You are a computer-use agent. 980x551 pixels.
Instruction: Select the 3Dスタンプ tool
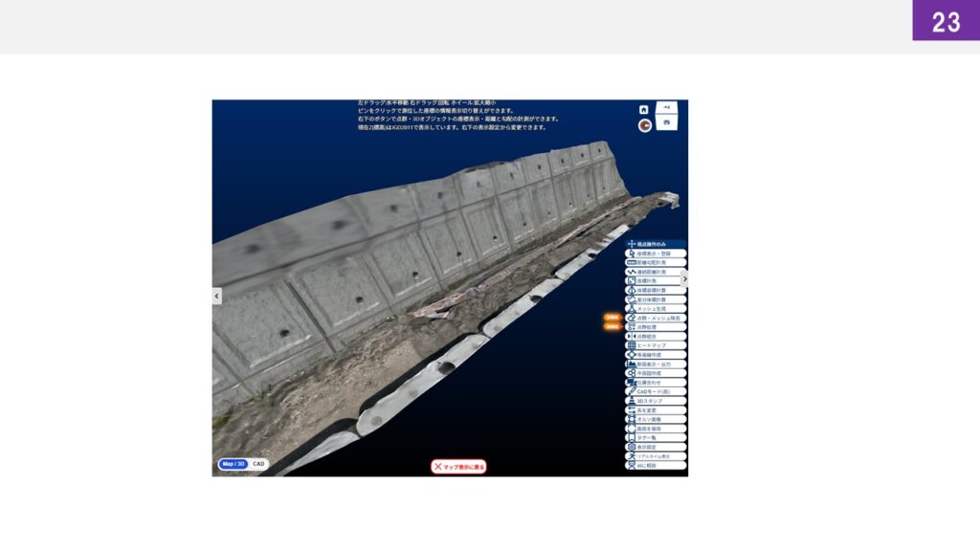(656, 401)
